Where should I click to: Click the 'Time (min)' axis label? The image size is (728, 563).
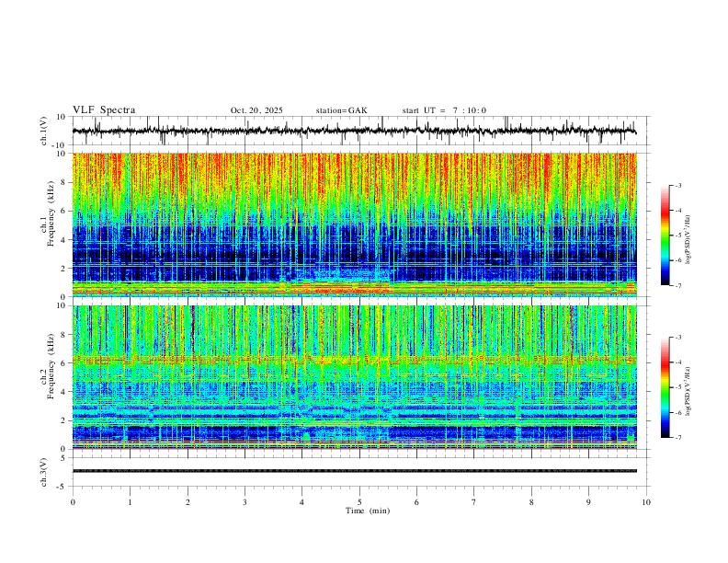pyautogui.click(x=368, y=511)
